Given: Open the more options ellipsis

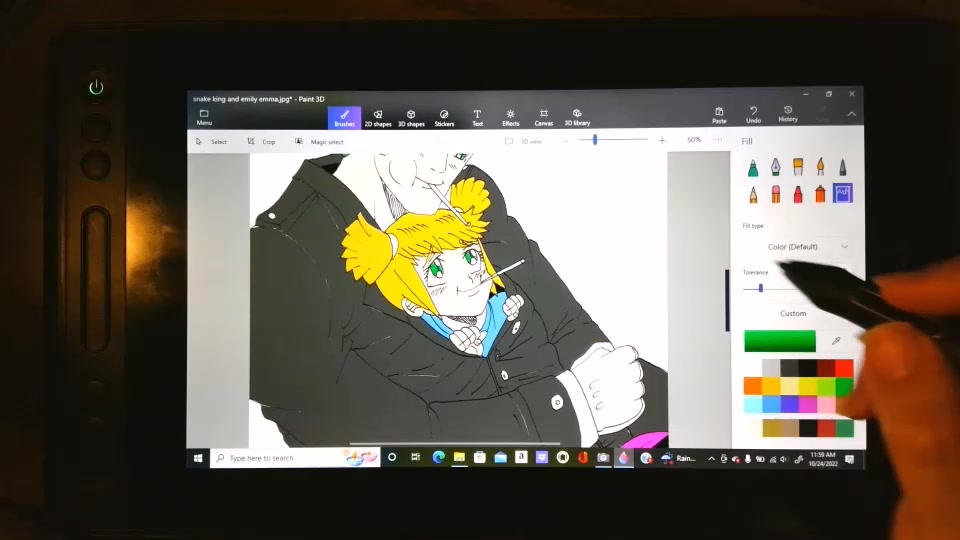Looking at the screenshot, I should click(718, 140).
